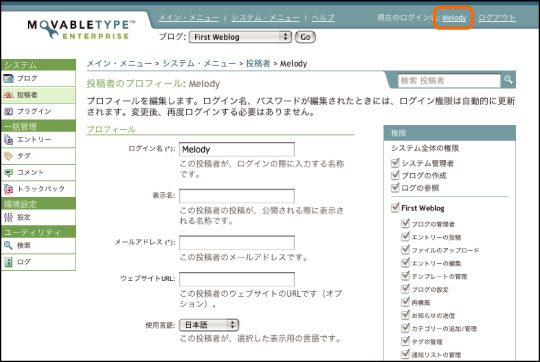The width and height of the screenshot is (540, 362).
Task: Click the タグ tag icon
Action: click(x=8, y=156)
